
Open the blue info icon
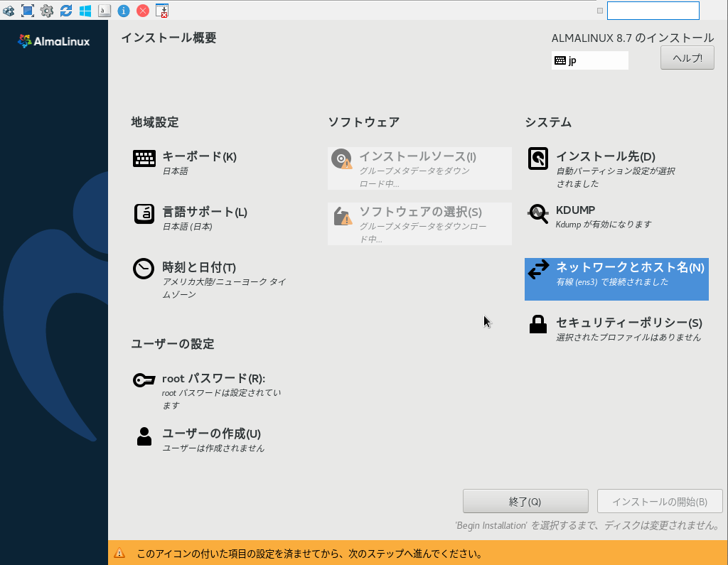124,10
